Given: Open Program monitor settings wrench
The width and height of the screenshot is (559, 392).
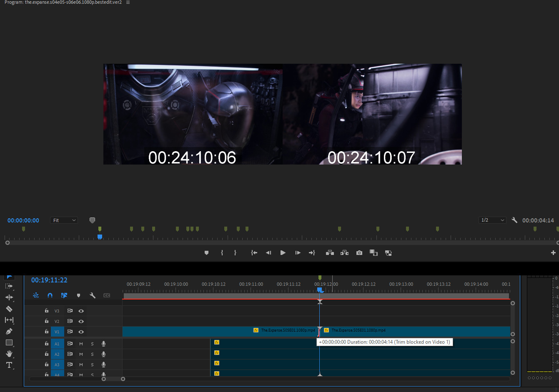Looking at the screenshot, I should pyautogui.click(x=514, y=220).
